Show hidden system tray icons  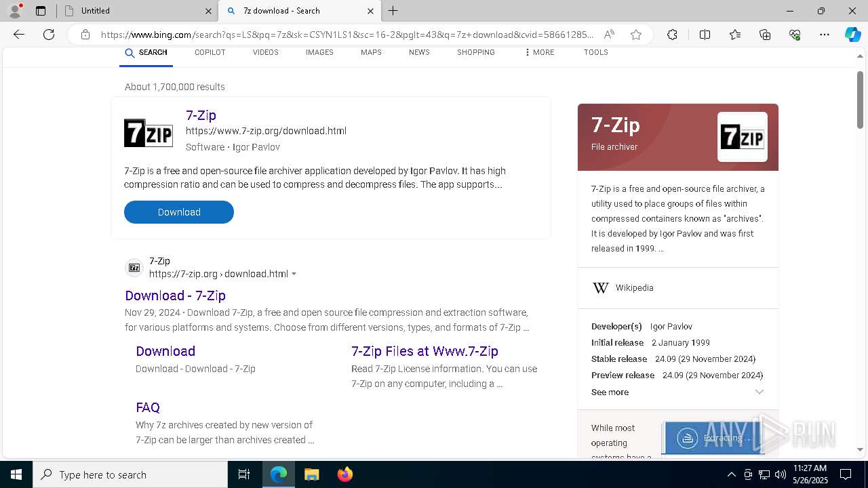[731, 474]
